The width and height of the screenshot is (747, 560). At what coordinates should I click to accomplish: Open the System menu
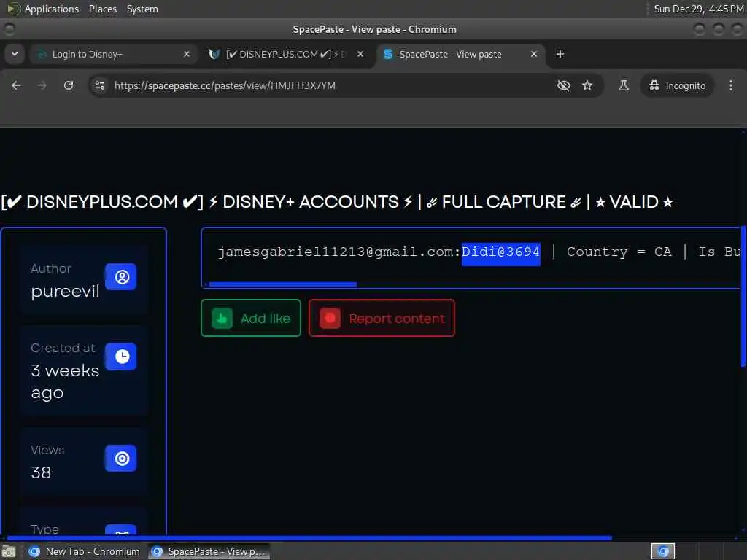click(142, 9)
